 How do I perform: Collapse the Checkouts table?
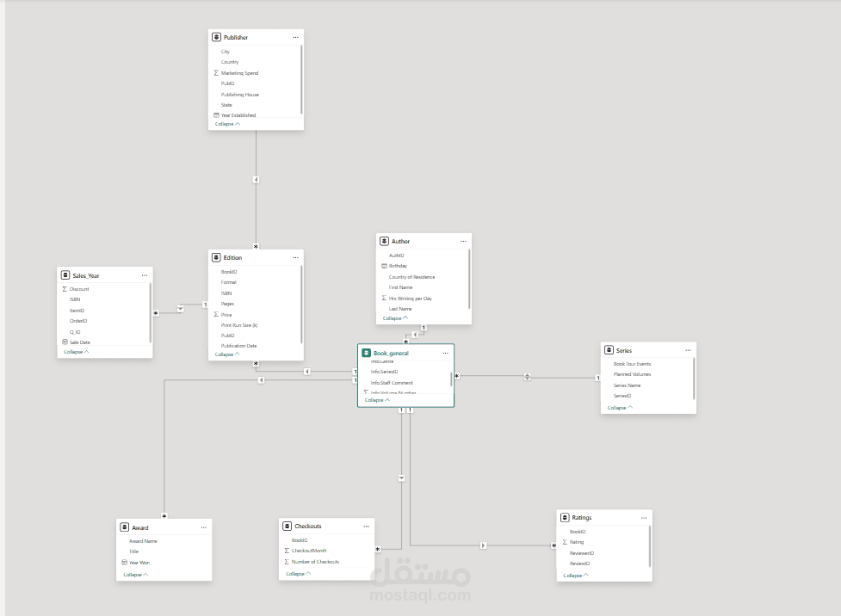298,574
